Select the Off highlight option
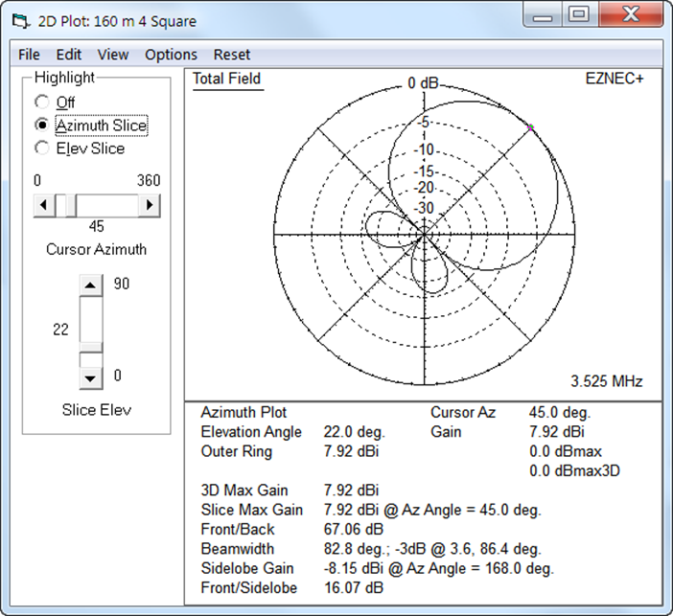The height and width of the screenshot is (616, 673). point(41,103)
